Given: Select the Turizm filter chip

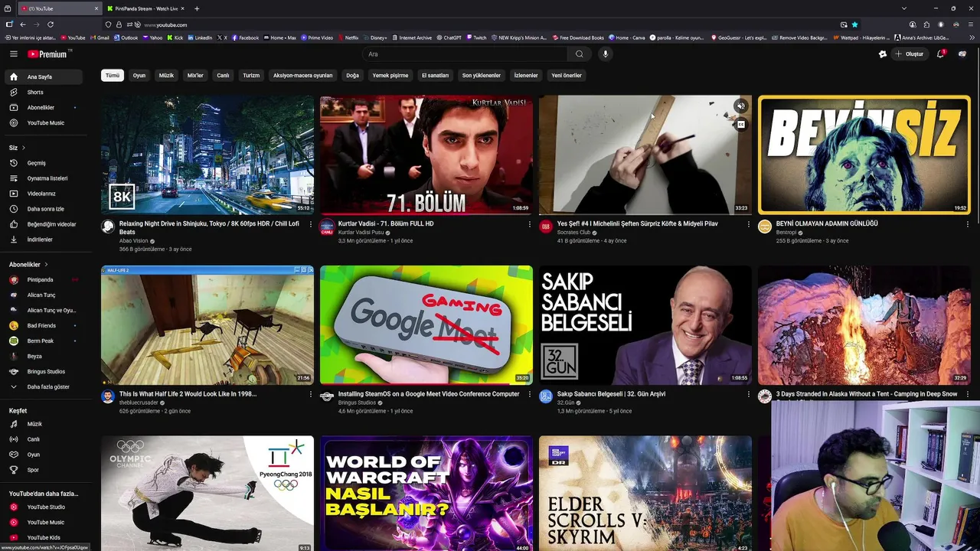Looking at the screenshot, I should point(251,76).
